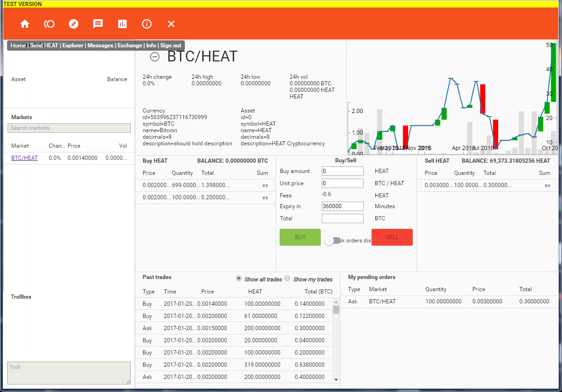
Task: Select sell order priced 0.003000
Action: click(x=487, y=185)
